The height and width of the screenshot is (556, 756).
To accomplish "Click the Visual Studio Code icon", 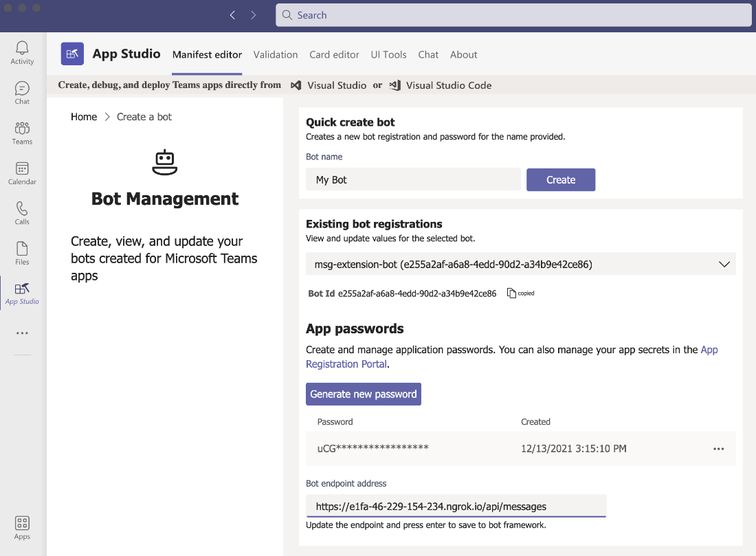I will pyautogui.click(x=395, y=85).
